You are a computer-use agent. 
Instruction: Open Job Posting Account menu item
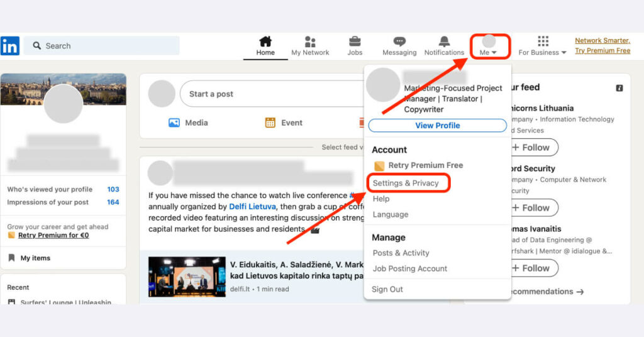[410, 268]
